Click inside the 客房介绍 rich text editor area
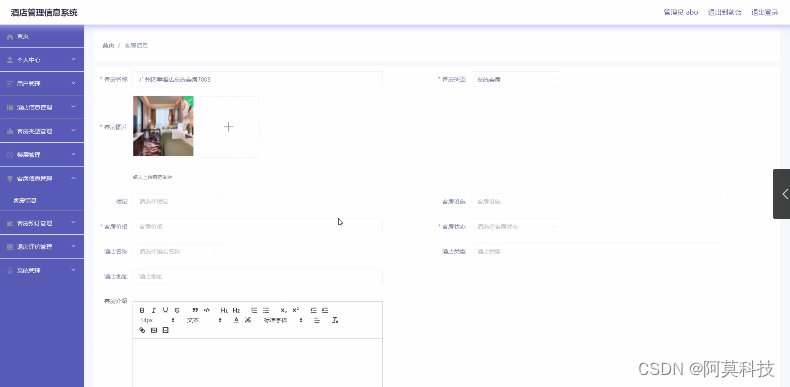The width and height of the screenshot is (790, 387). point(257,362)
